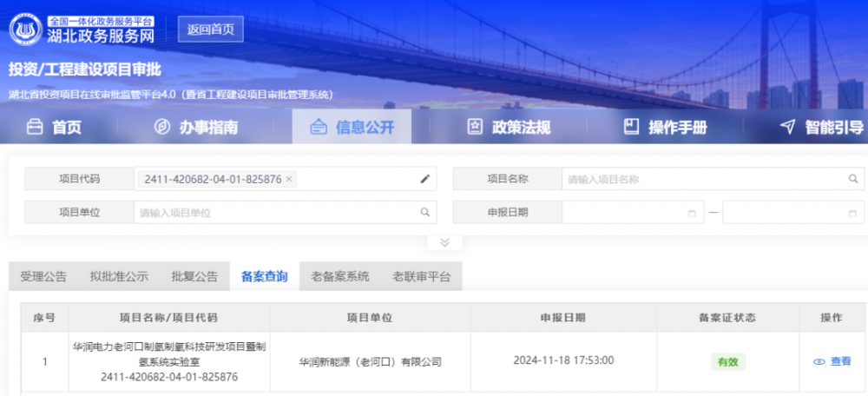868x396 pixels.
Task: Click the 项目名称 text input field
Action: pyautogui.click(x=703, y=179)
